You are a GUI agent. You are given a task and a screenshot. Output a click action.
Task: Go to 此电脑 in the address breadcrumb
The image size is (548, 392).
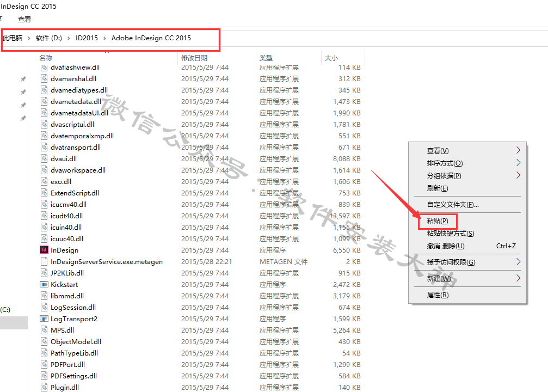(13, 38)
